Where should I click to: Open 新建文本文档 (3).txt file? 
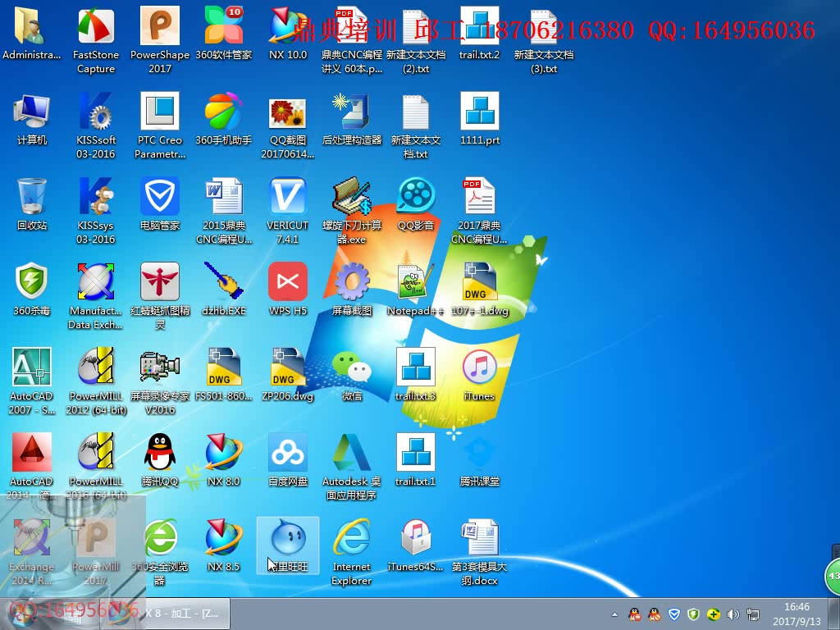(544, 40)
